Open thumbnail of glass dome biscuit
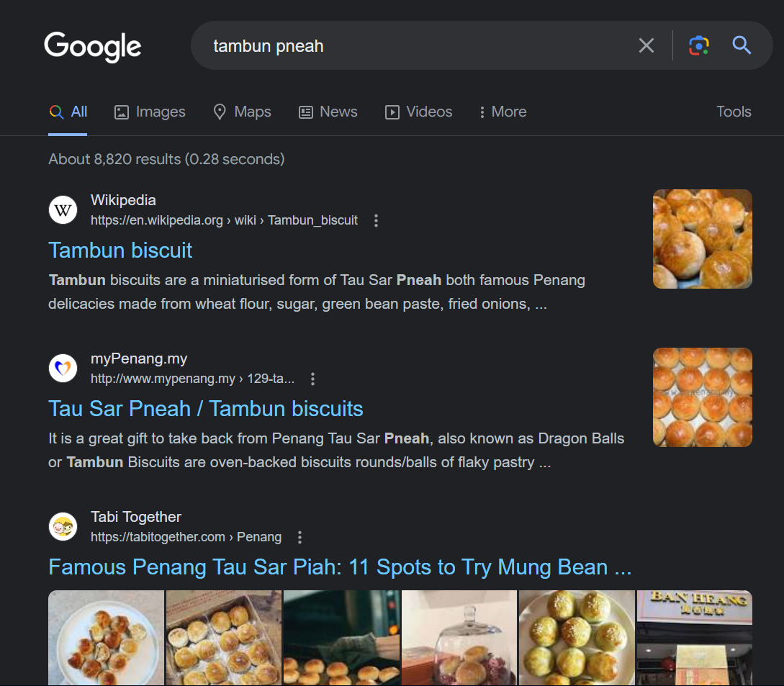784x686 pixels. pos(459,638)
